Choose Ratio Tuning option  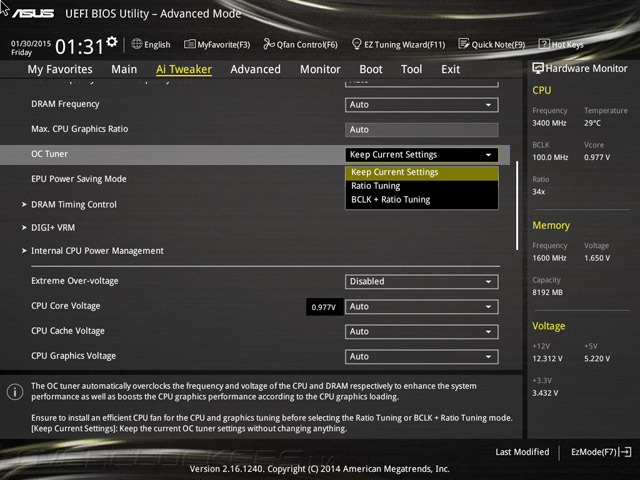pos(422,186)
